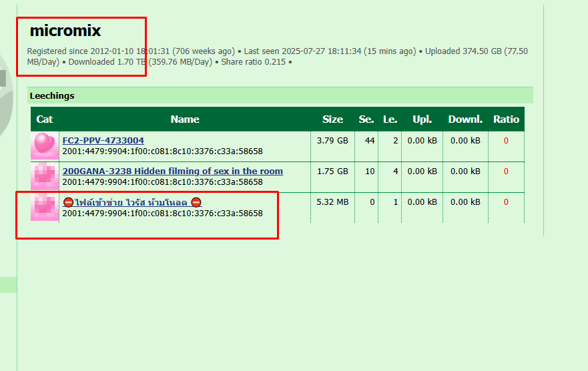Click the Ratio column header
This screenshot has height=371, width=588.
(507, 119)
